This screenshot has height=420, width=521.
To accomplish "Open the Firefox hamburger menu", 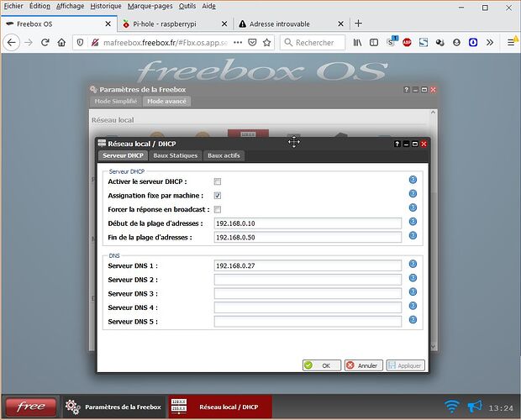I will [x=511, y=43].
